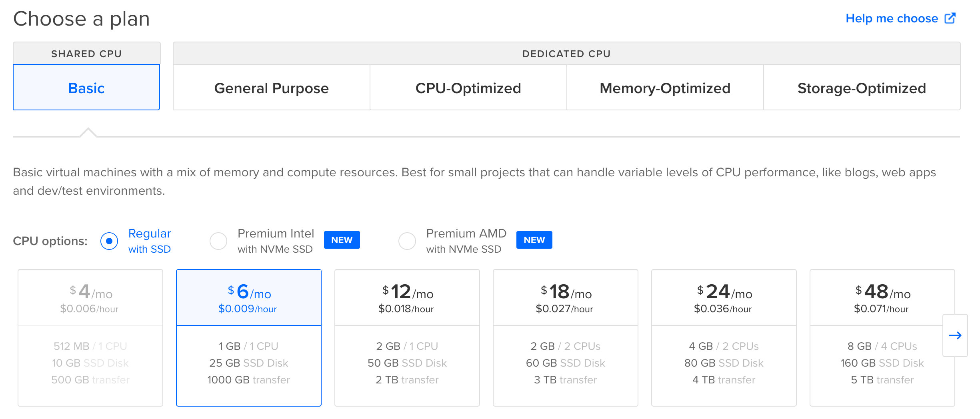Image resolution: width=980 pixels, height=419 pixels.
Task: Select the Premium Intel radio button
Action: point(218,241)
